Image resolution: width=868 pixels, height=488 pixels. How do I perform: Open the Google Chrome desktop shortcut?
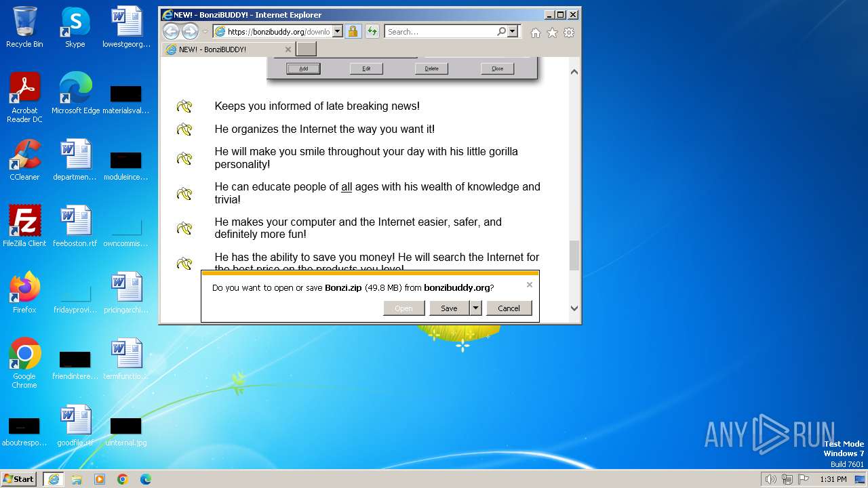tap(24, 363)
